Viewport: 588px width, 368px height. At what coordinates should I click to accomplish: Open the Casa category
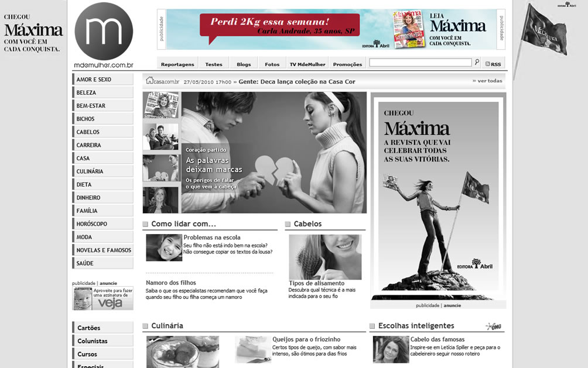[x=102, y=158]
